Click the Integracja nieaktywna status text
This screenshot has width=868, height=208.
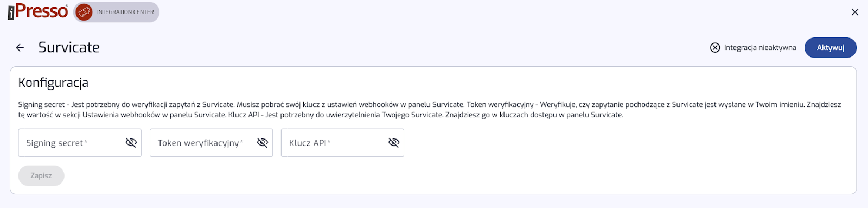(760, 48)
